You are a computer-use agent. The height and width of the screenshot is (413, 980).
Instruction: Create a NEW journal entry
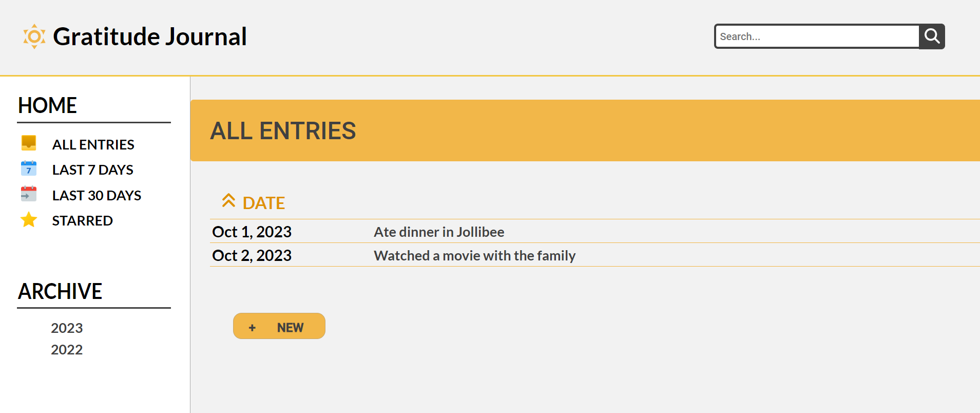(x=279, y=326)
